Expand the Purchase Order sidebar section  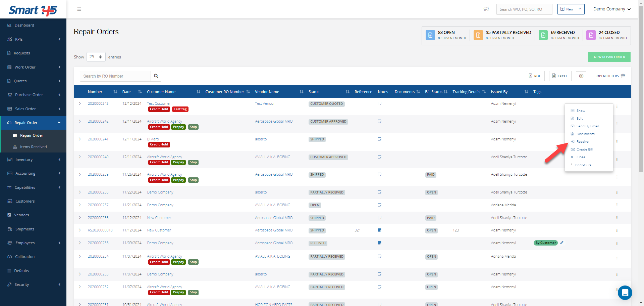point(33,95)
